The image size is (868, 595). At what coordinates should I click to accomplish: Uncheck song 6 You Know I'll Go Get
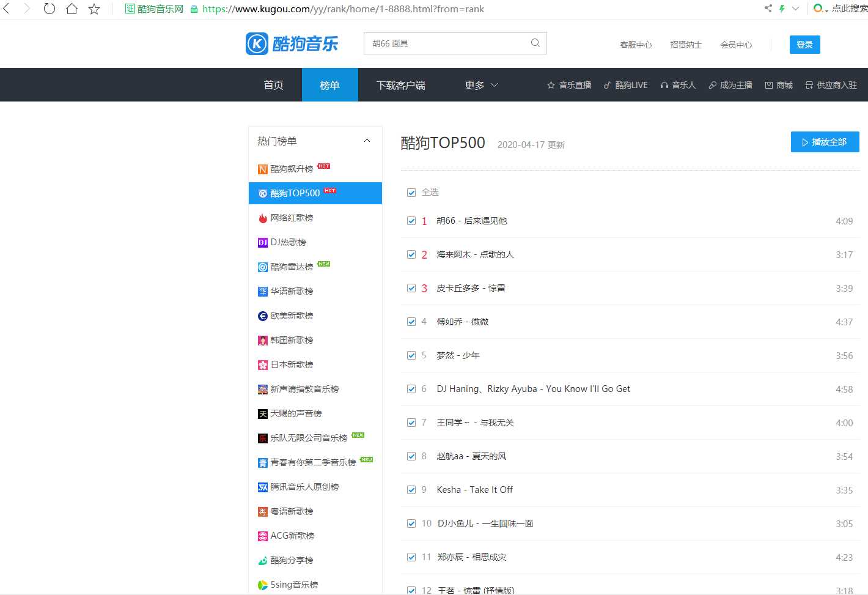411,389
